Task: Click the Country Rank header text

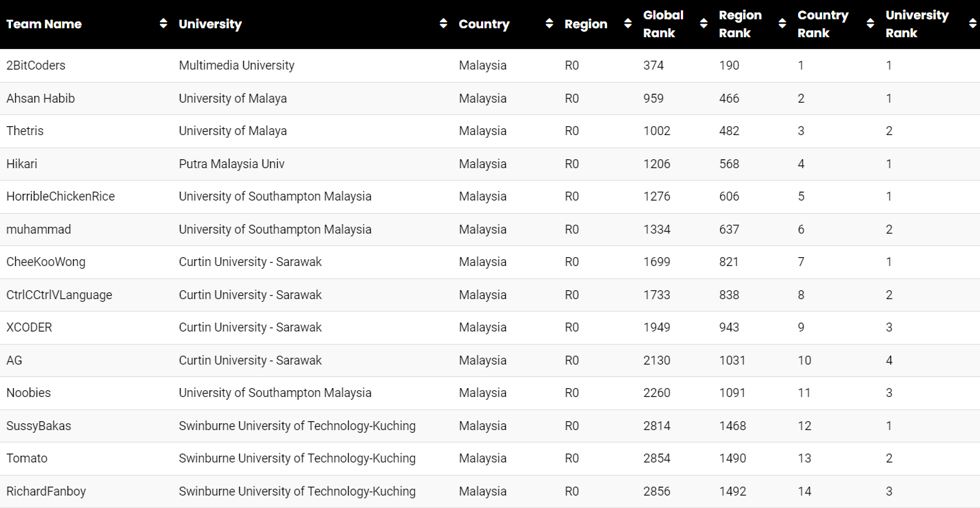Action: 823,24
